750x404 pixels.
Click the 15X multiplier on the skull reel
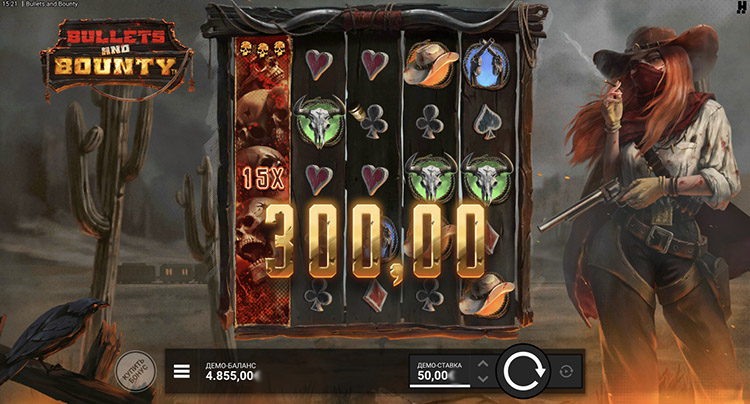pos(263,178)
